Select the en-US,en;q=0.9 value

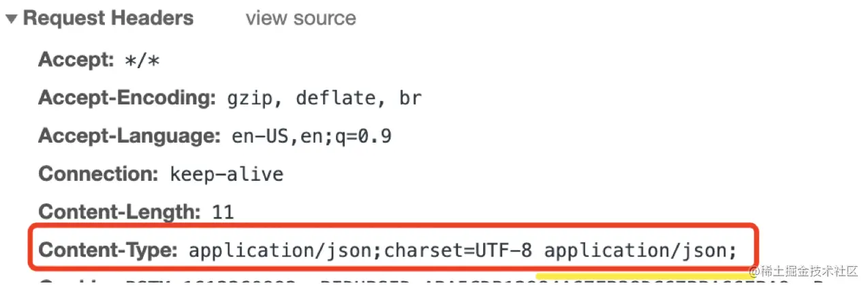(x=311, y=136)
